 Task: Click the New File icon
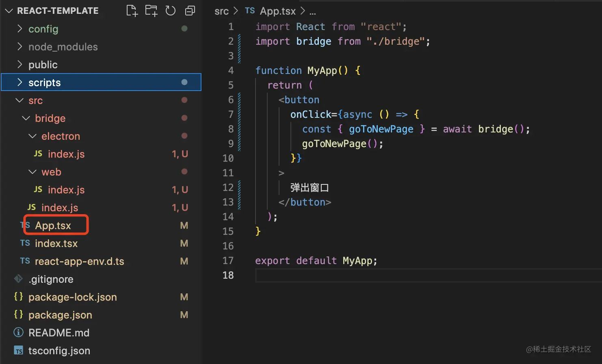pyautogui.click(x=132, y=11)
